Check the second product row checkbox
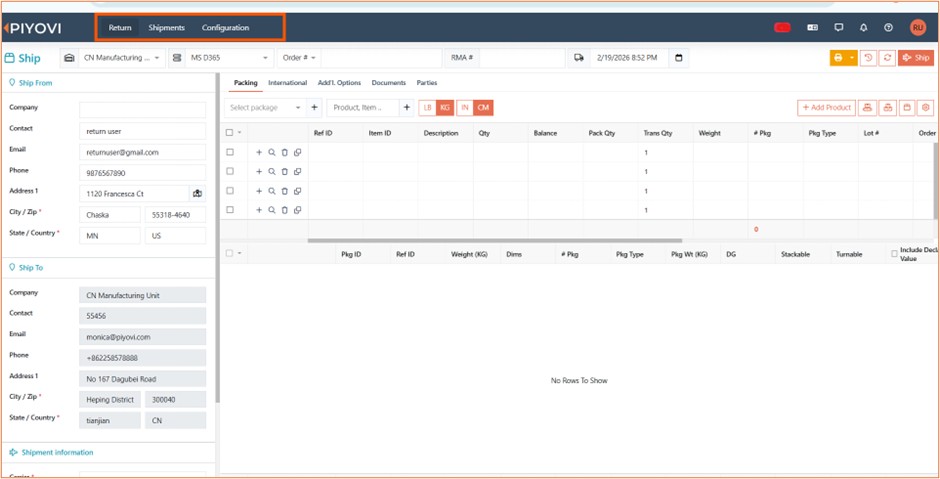The width and height of the screenshot is (940, 479). (230, 171)
